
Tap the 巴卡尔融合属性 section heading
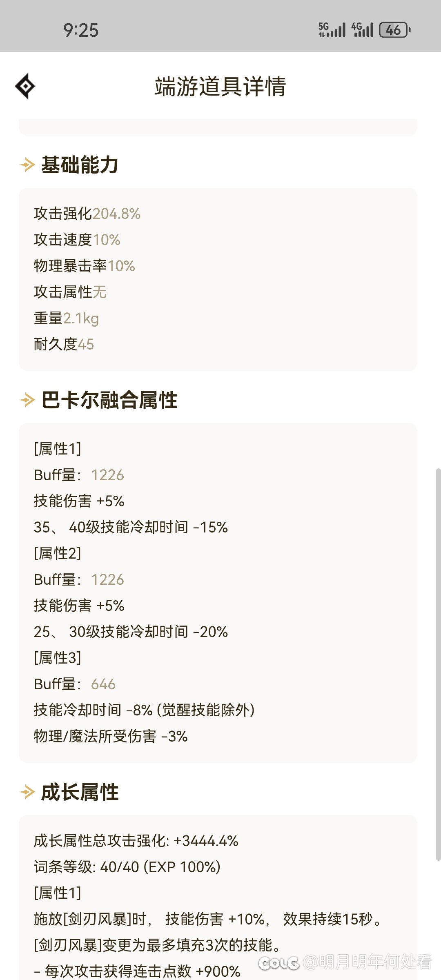(109, 400)
